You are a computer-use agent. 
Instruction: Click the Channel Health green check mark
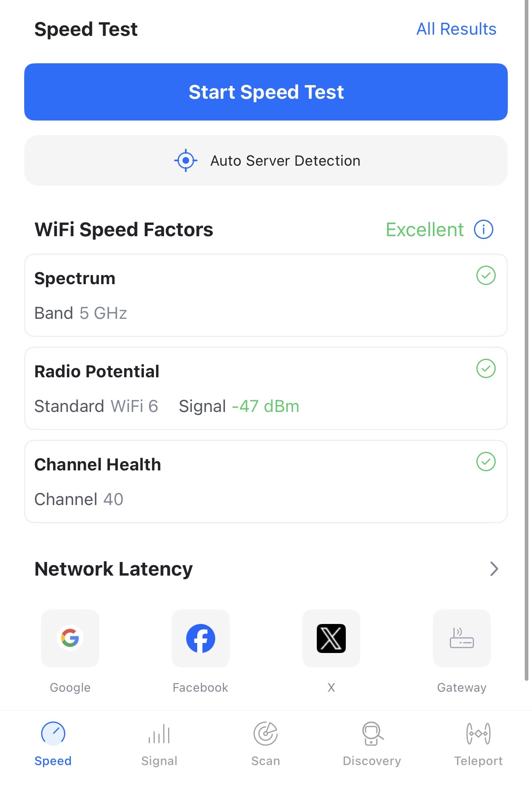(x=486, y=462)
